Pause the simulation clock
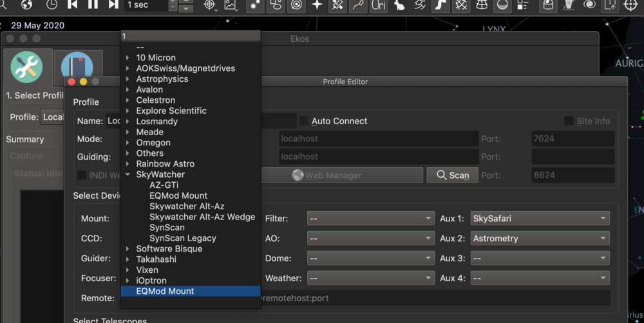Screen dimensions: 644x323 [x=93, y=5]
